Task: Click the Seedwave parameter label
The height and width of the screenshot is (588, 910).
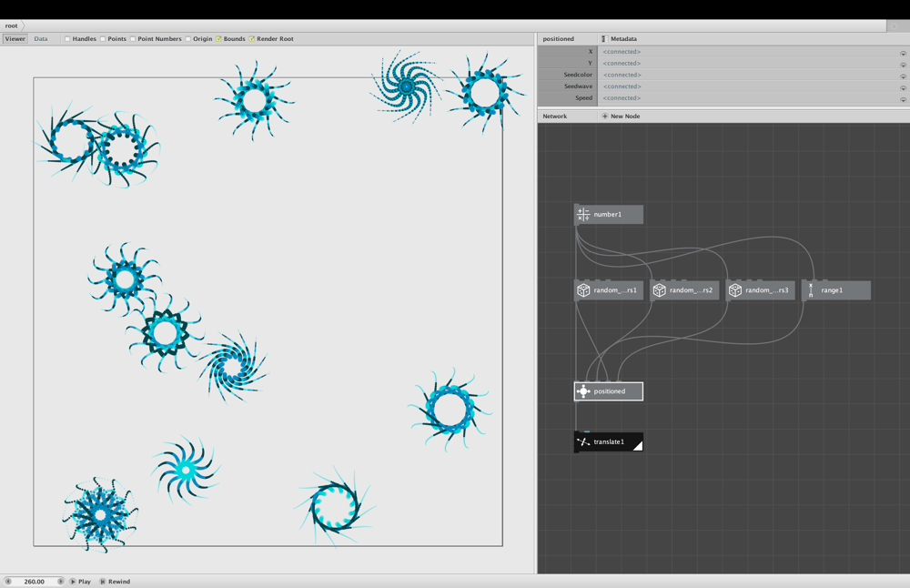Action: coord(578,86)
